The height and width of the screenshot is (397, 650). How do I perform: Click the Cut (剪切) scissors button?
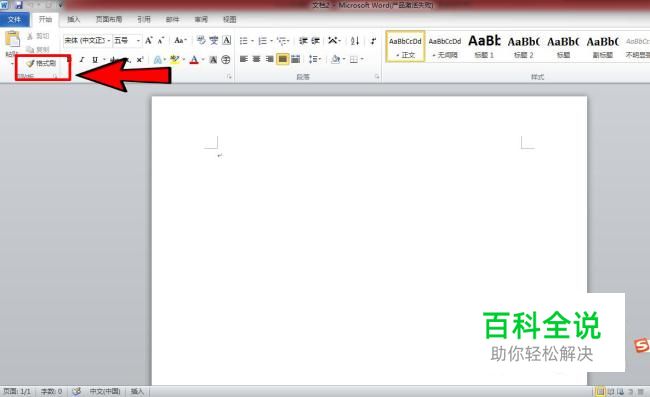(38, 36)
